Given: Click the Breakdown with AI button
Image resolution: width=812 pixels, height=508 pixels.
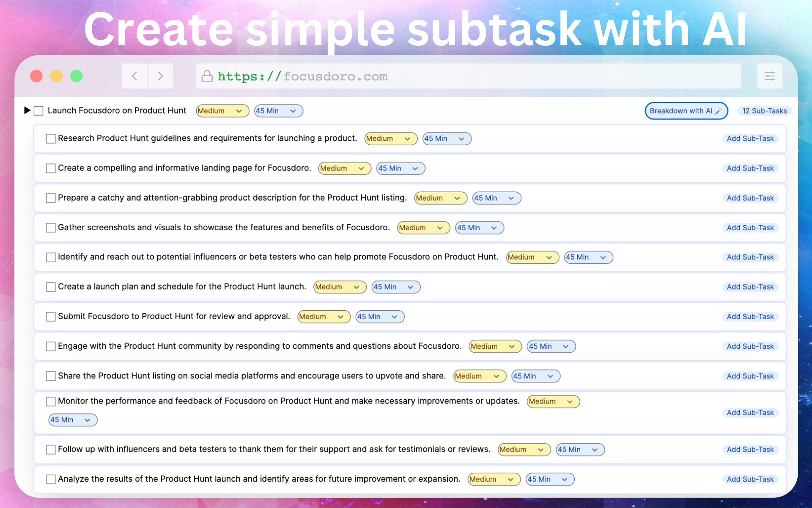Looking at the screenshot, I should [686, 111].
